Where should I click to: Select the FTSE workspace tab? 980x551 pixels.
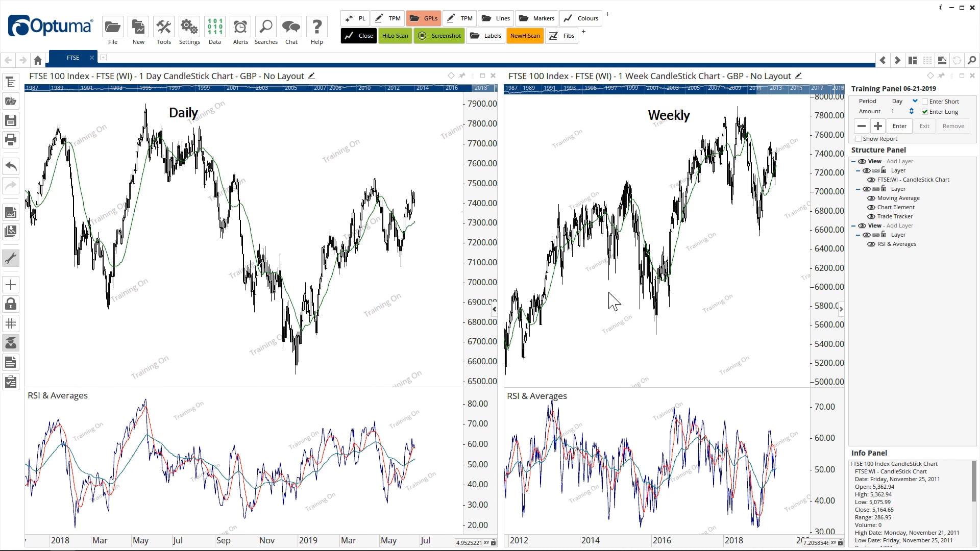click(x=72, y=58)
